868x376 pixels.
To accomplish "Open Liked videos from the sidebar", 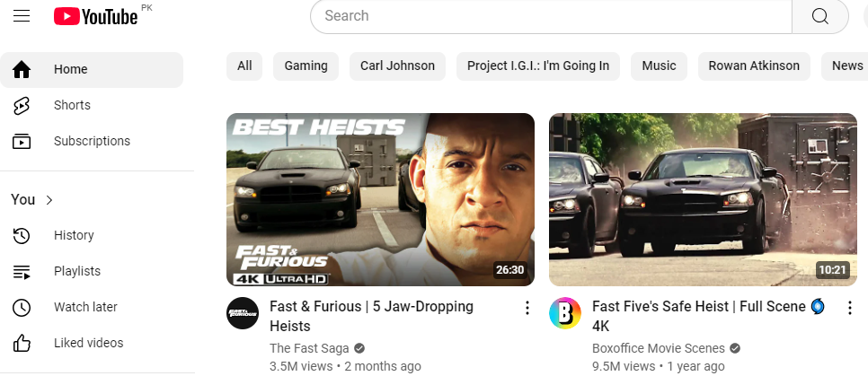I will click(92, 344).
